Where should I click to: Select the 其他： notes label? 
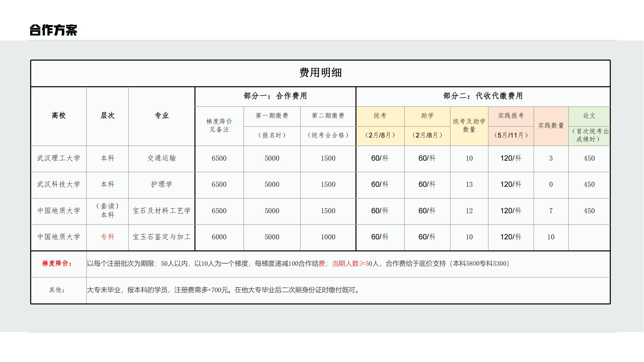(x=57, y=290)
